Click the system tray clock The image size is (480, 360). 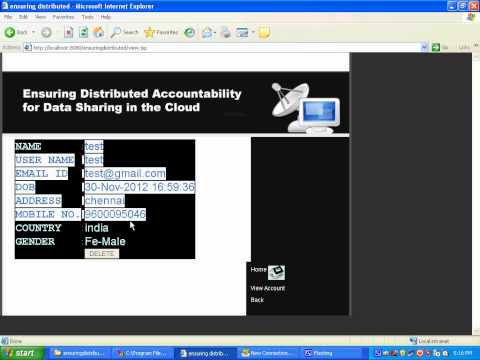(x=462, y=353)
